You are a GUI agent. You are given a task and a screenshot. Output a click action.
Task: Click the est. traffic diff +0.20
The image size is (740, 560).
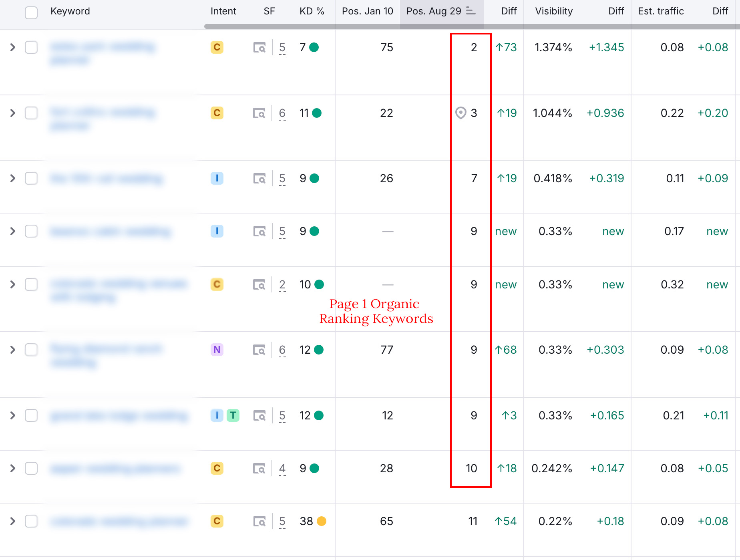click(x=713, y=113)
